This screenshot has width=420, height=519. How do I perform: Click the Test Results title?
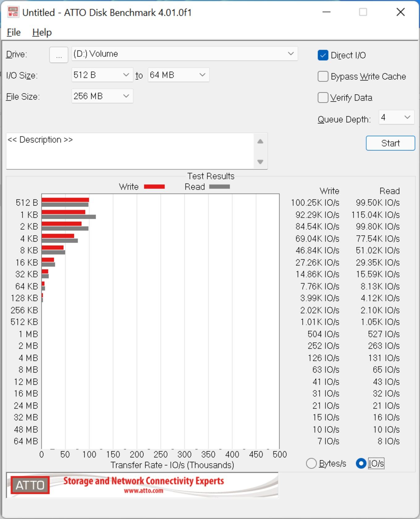pos(211,176)
